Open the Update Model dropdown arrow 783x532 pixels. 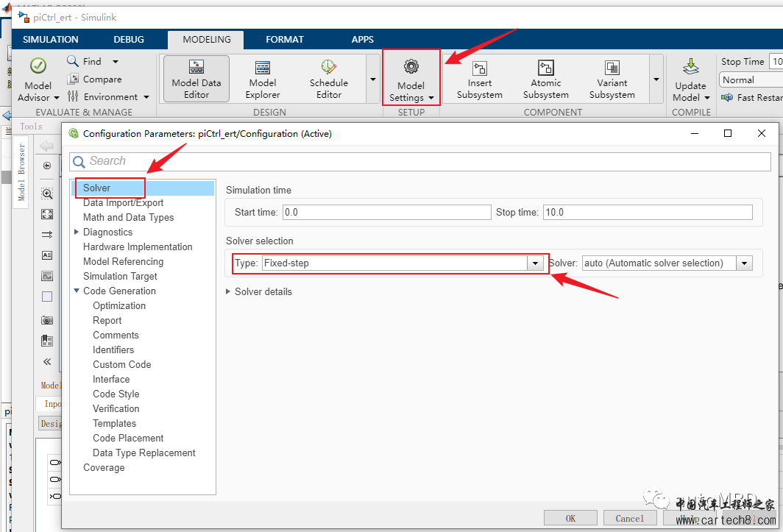(x=706, y=98)
